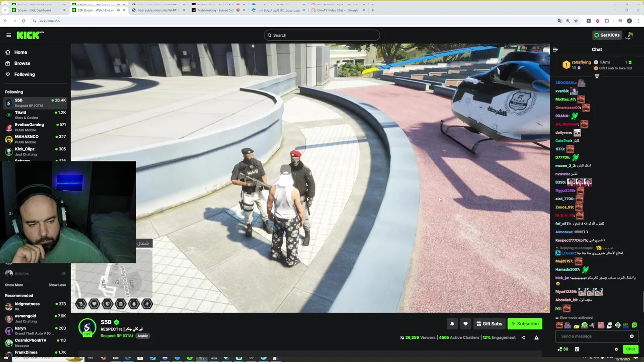Insert the first quick emote
The image size is (644, 362).
[559, 325]
